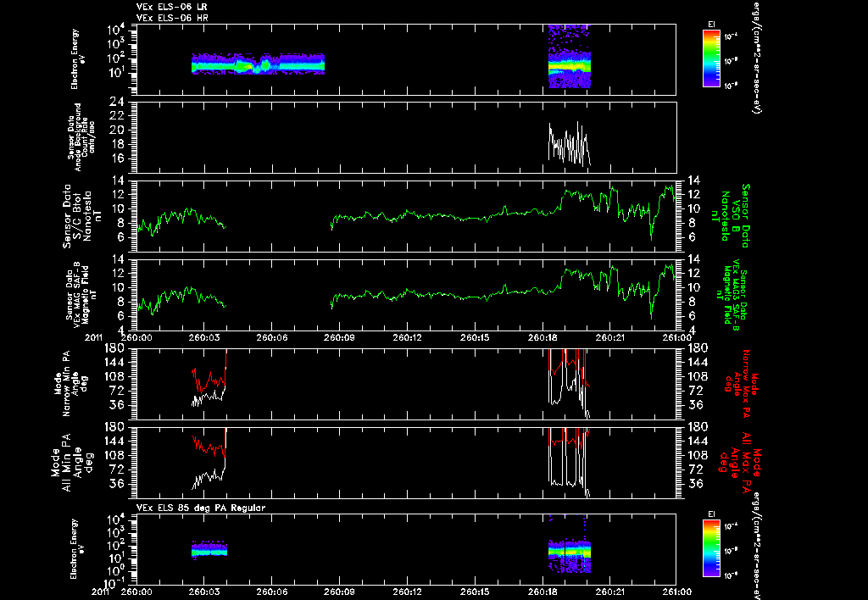Click the white count-rate trace in Anode Background panel

click(x=569, y=144)
